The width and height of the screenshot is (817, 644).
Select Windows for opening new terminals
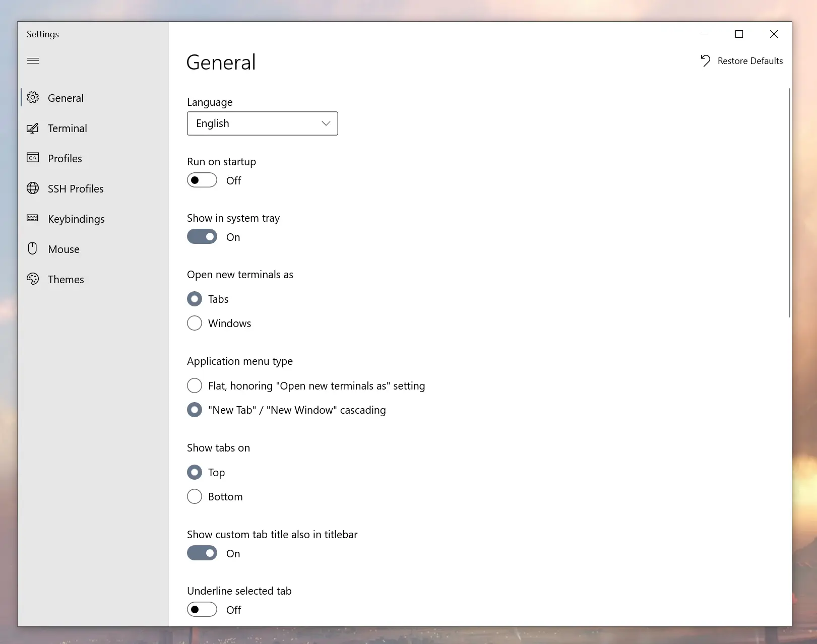coord(195,323)
